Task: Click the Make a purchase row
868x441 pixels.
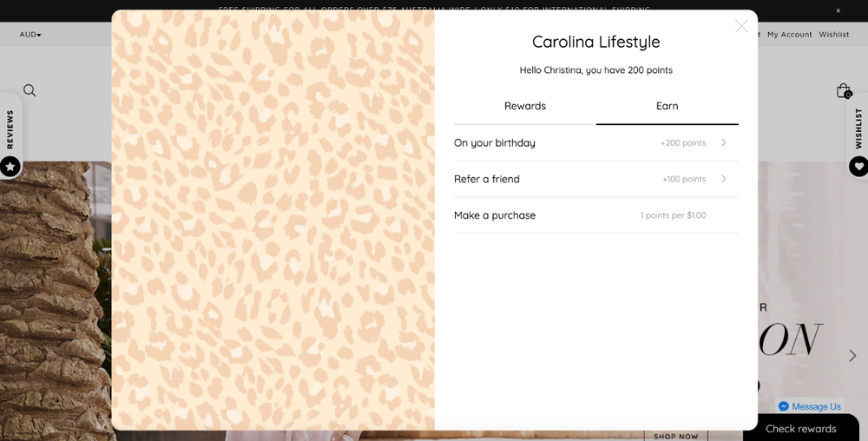Action: pos(595,215)
